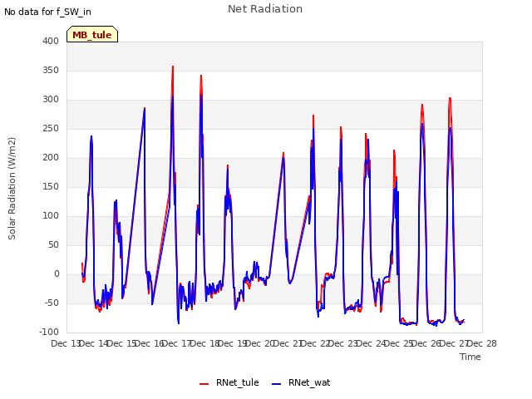Select the Net Radiation chart title
532x399 pixels.
tap(265, 9)
